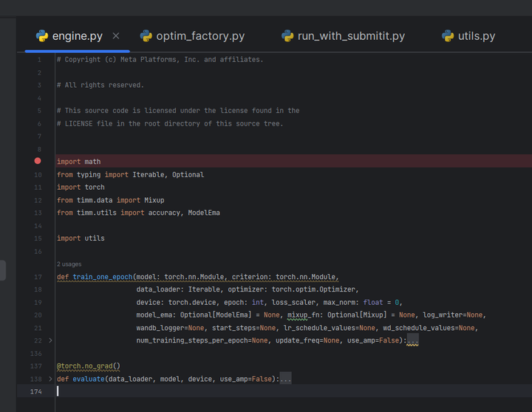
Task: Toggle a breakpoint at line 15 gutter
Action: 38,238
